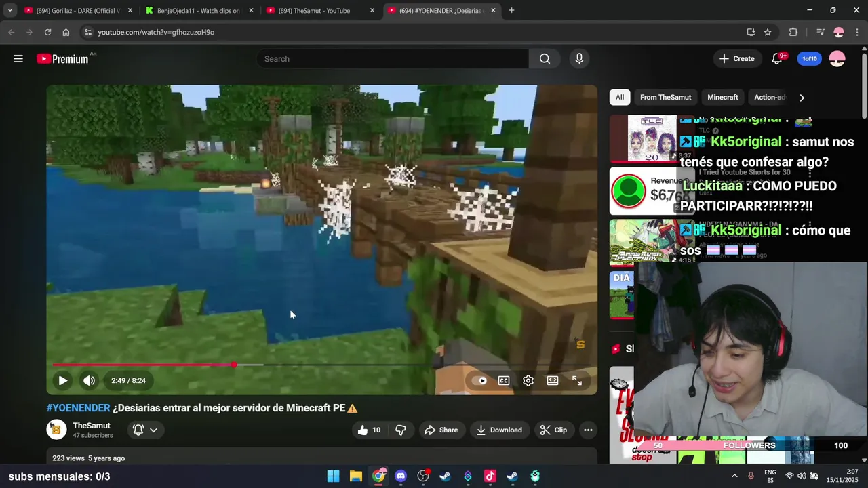868x488 pixels.
Task: Open media controls in toolbar
Action: [x=820, y=32]
